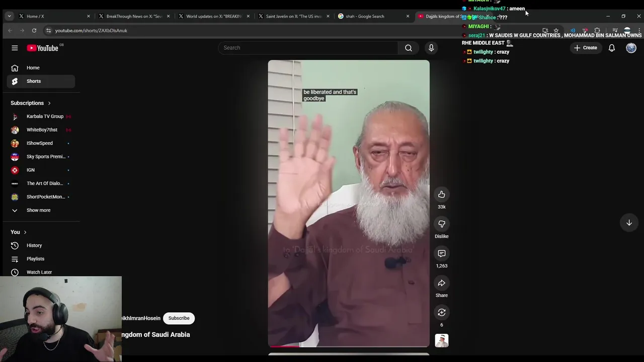The width and height of the screenshot is (644, 362).
Task: Expand the You section chevron
Action: (x=25, y=232)
